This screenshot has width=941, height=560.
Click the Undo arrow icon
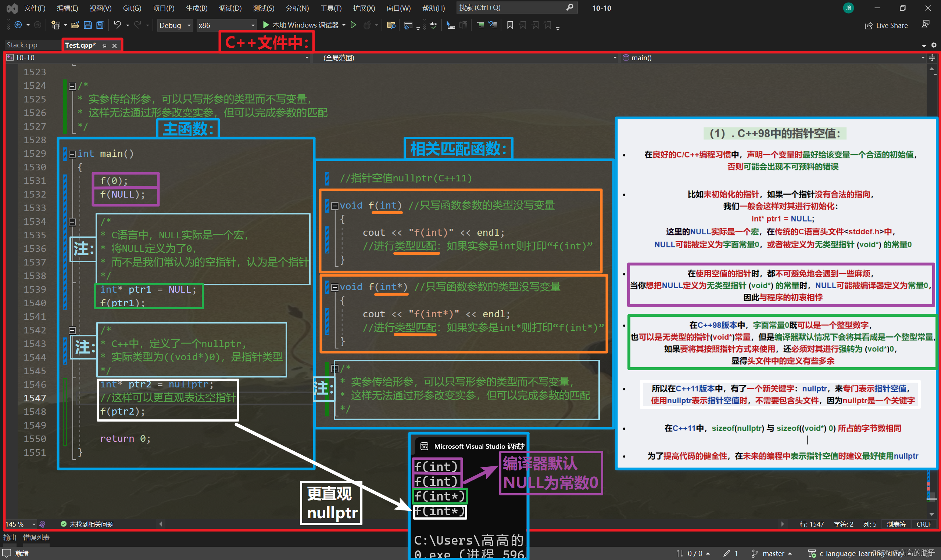[117, 25]
